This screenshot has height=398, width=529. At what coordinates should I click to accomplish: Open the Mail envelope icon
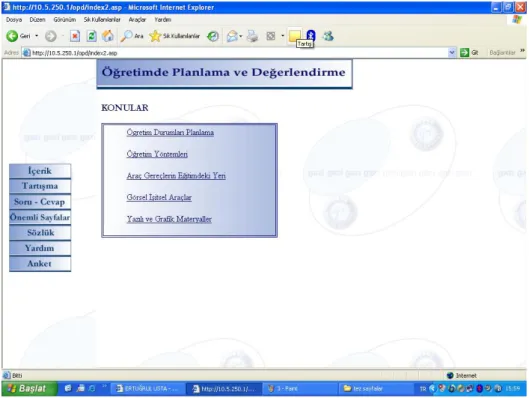(232, 36)
